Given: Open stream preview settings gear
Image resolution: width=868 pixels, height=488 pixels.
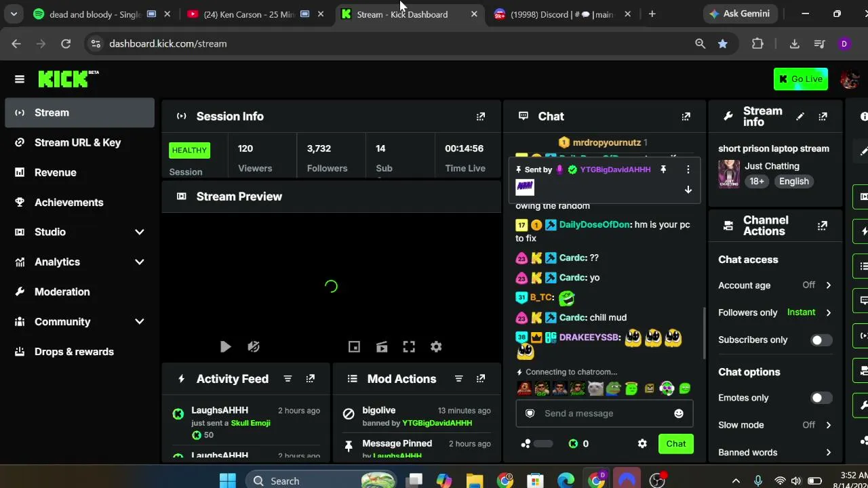Looking at the screenshot, I should (x=436, y=347).
